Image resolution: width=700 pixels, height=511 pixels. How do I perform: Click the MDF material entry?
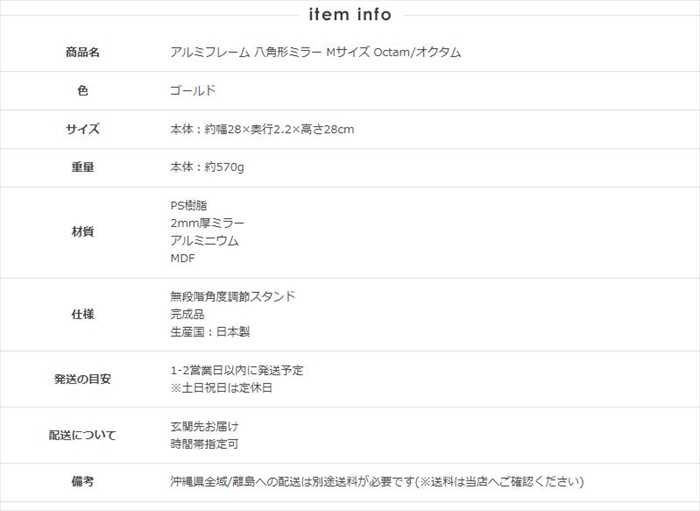183,259
